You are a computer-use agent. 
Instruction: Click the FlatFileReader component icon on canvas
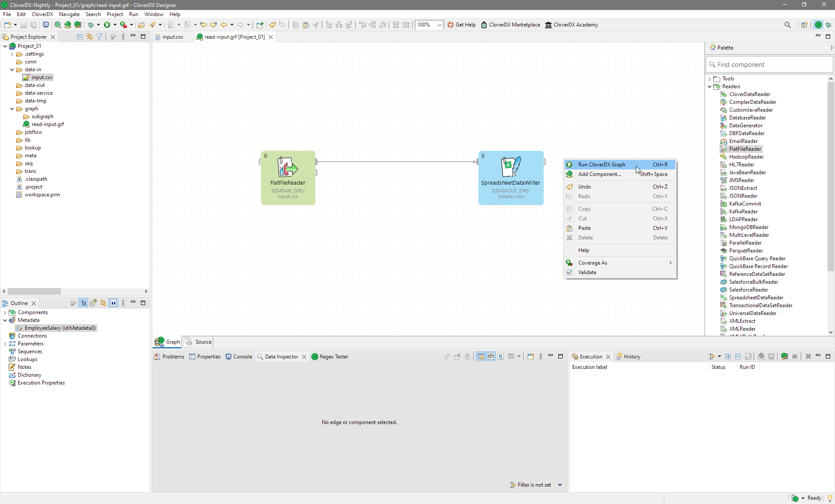click(287, 167)
